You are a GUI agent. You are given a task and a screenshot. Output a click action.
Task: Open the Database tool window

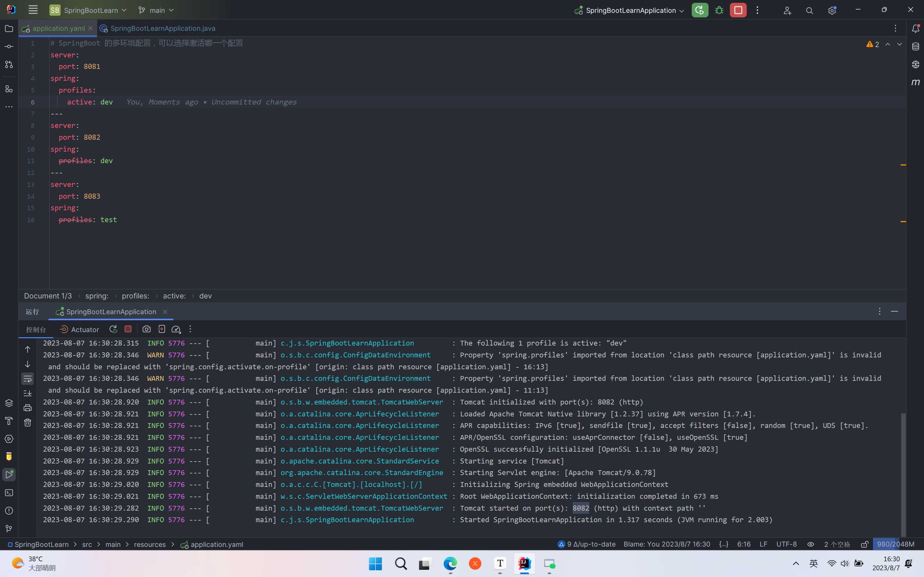916,46
